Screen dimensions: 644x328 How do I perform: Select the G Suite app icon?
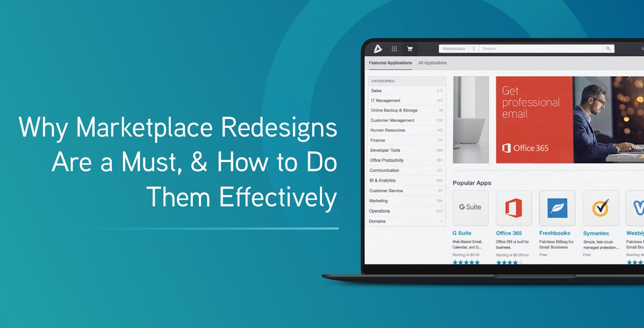click(470, 207)
